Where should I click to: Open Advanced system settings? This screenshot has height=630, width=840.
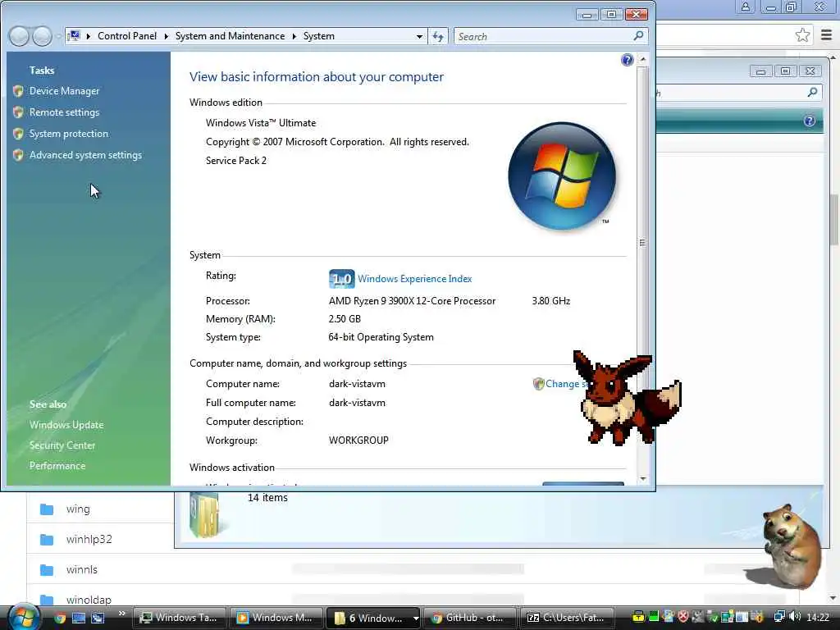point(85,155)
